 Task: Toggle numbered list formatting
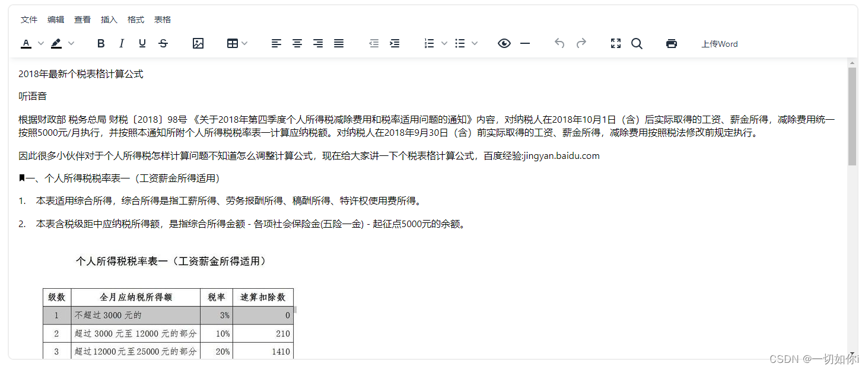tap(428, 43)
